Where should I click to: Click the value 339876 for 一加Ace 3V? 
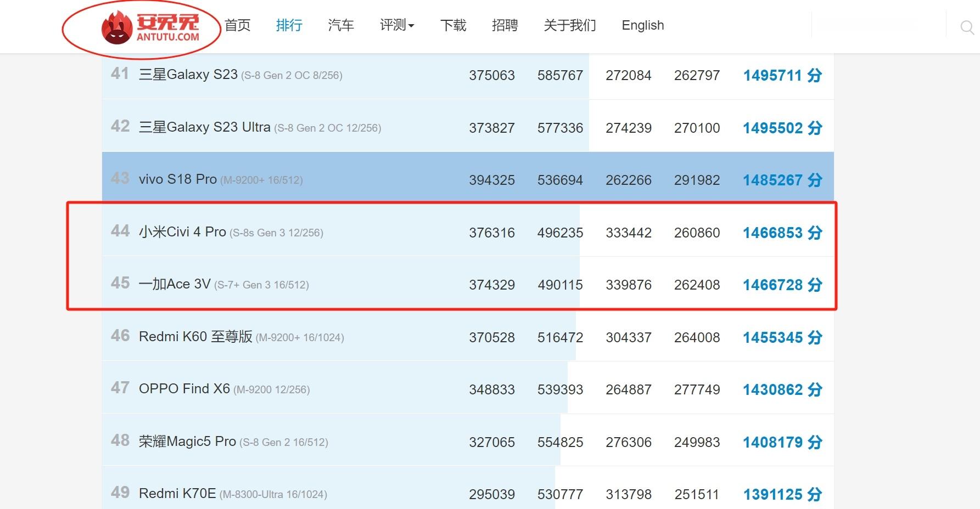click(629, 285)
